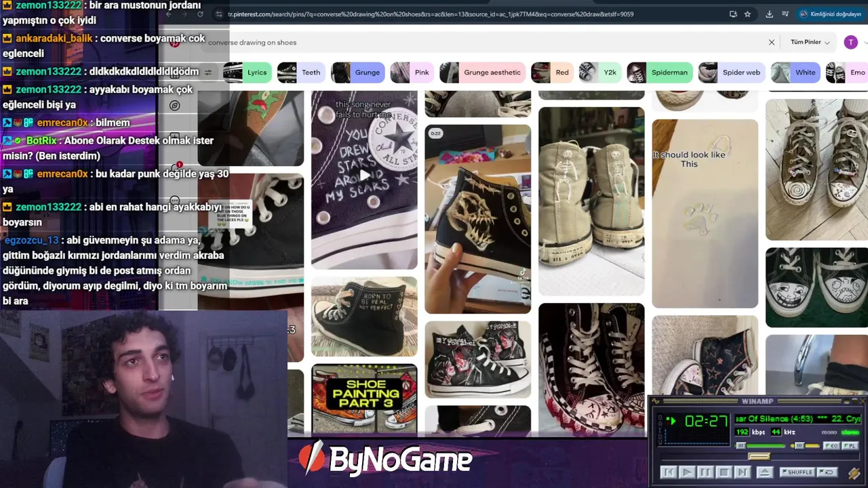The width and height of the screenshot is (868, 488).
Task: Click the Winamp seek position bar
Action: pos(759,457)
